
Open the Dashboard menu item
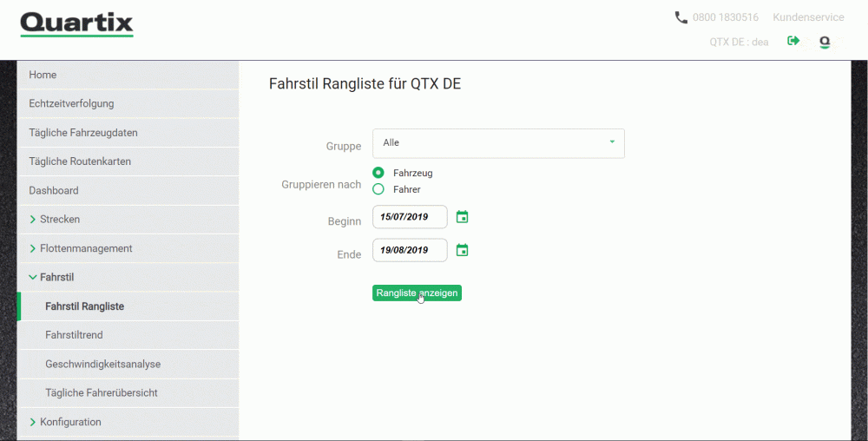(x=54, y=191)
